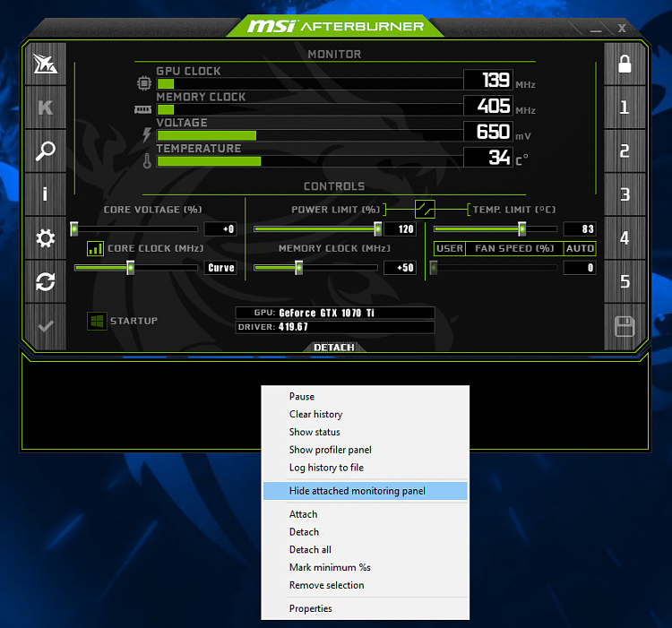Viewport: 672px width, 628px height.
Task: Click the Memory Clock RAM stick icon
Action: click(x=142, y=110)
